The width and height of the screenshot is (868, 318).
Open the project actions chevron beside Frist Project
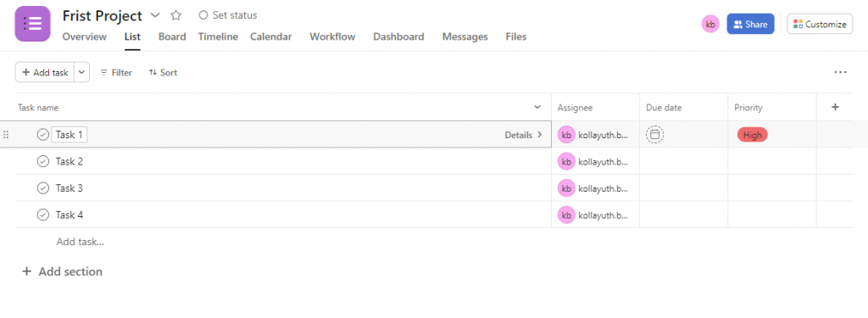(x=156, y=15)
